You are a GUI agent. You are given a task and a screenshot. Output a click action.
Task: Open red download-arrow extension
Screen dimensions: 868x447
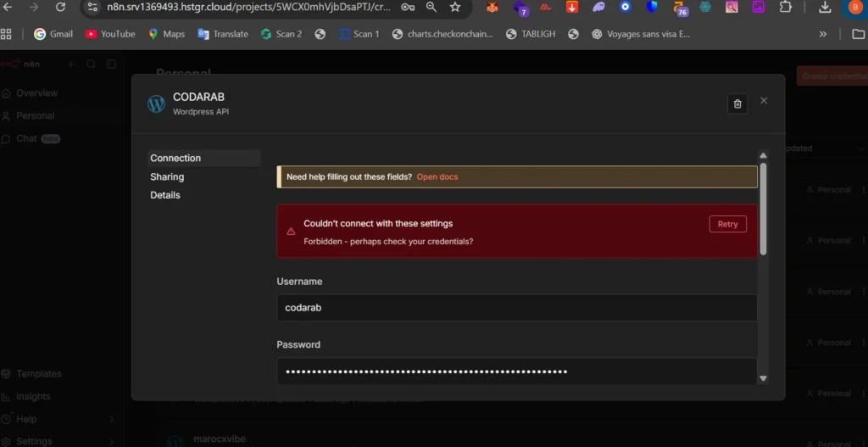572,7
